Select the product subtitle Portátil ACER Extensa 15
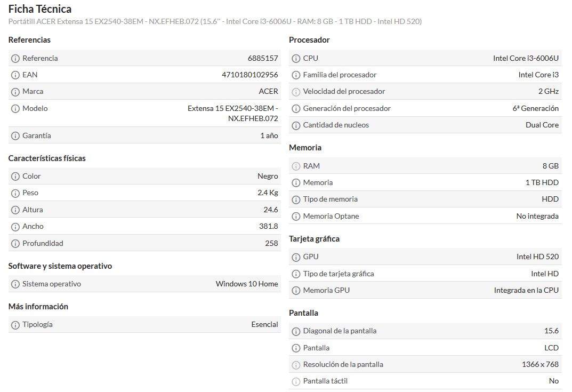 click(215, 21)
